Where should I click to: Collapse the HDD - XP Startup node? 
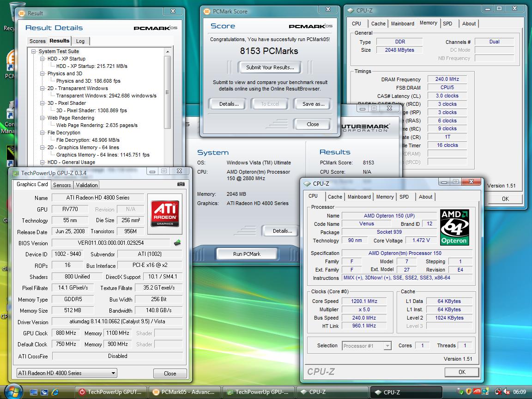coord(42,59)
